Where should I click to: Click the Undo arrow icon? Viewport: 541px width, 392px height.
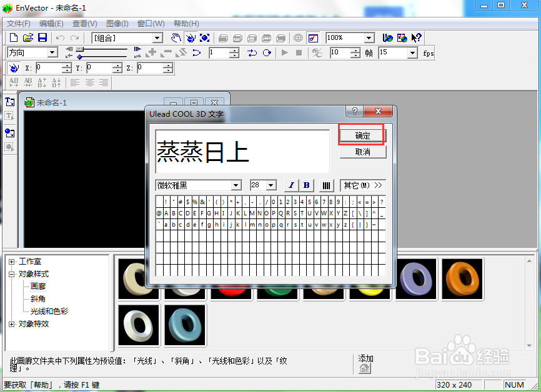(x=61, y=37)
